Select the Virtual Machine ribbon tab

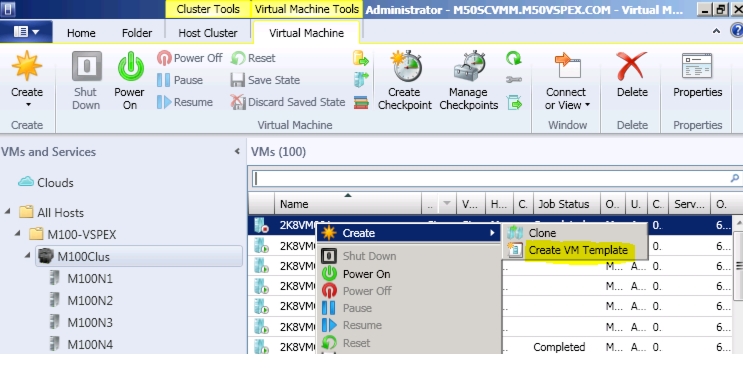point(307,33)
